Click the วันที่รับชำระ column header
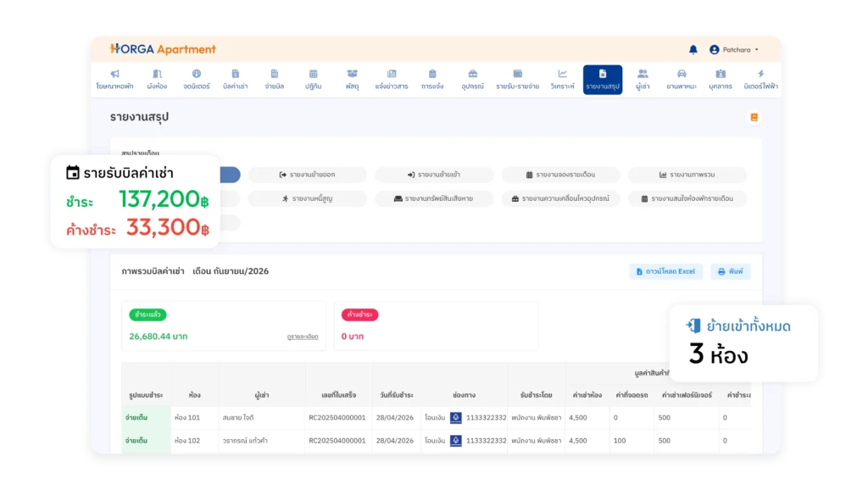Viewport: 868px width, 490px height. click(397, 395)
